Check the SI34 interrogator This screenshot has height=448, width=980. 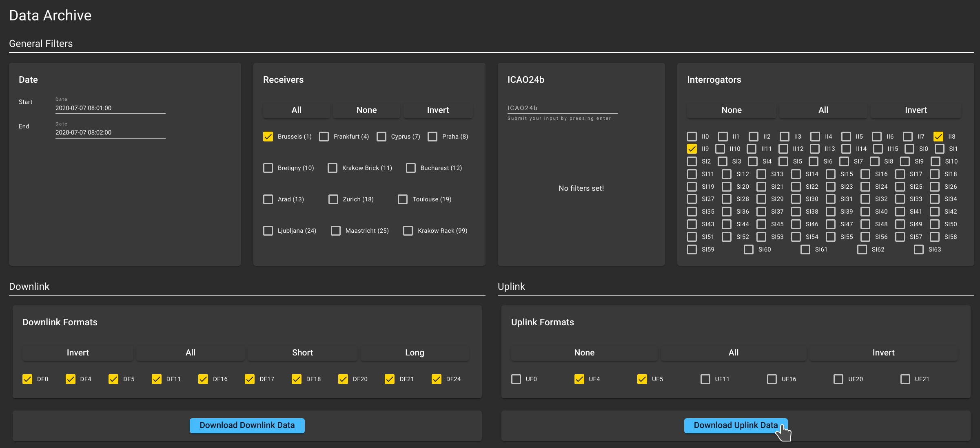pyautogui.click(x=935, y=199)
